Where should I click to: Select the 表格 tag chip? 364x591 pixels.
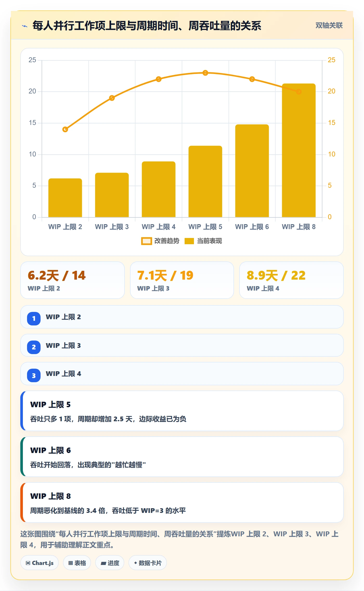point(77,563)
